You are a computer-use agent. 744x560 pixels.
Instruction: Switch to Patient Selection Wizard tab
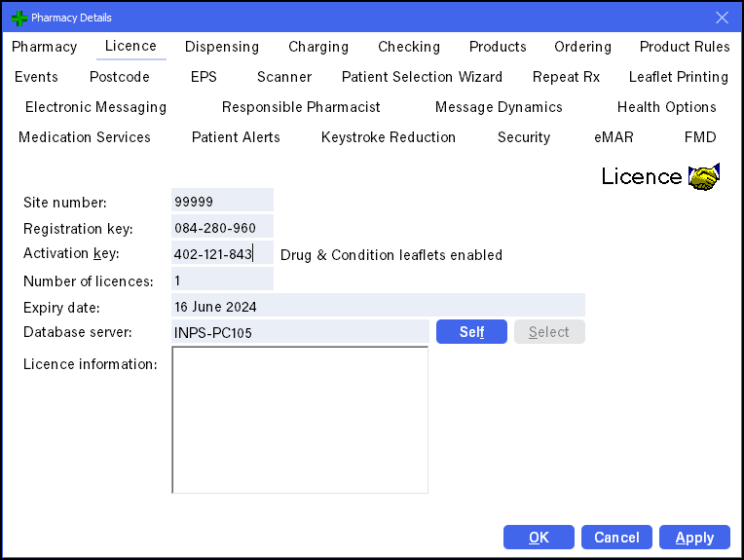click(x=422, y=77)
